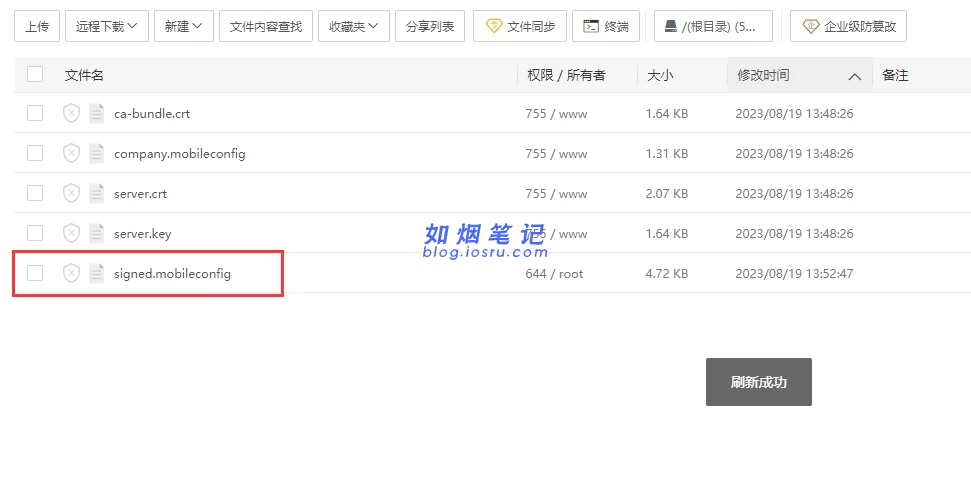Viewport: 971px width, 483px height.
Task: Open the 分享列表 share list
Action: pos(430,26)
